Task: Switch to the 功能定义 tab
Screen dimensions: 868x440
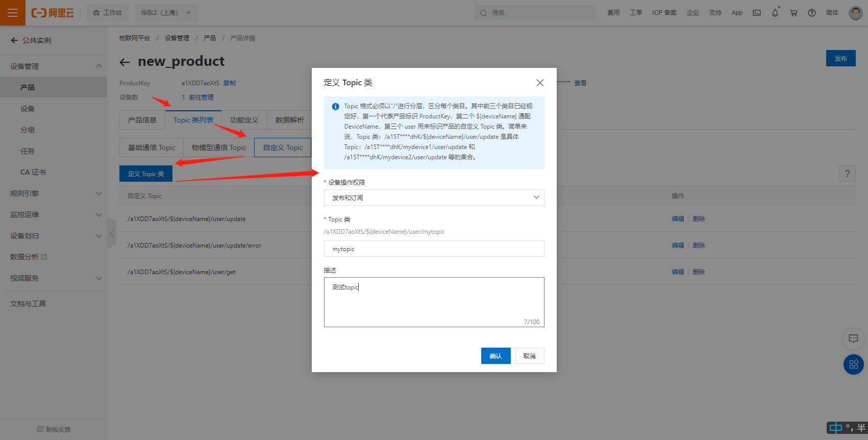Action: [x=244, y=120]
